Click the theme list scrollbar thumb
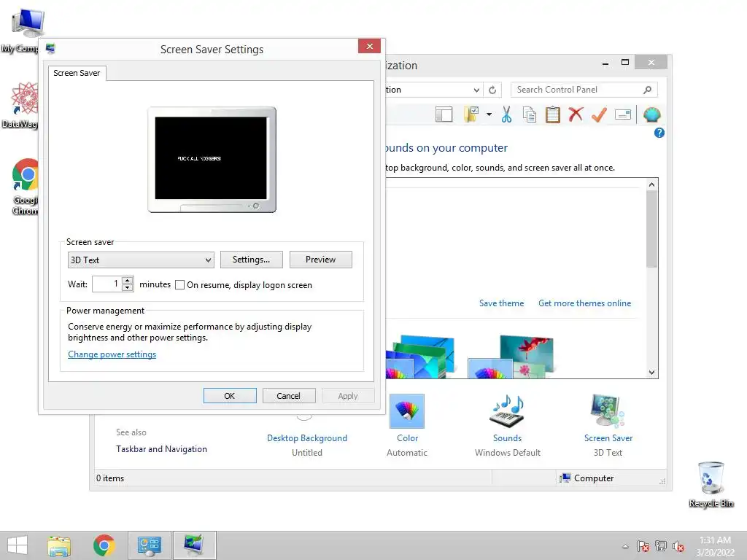Image resolution: width=747 pixels, height=560 pixels. (651, 229)
